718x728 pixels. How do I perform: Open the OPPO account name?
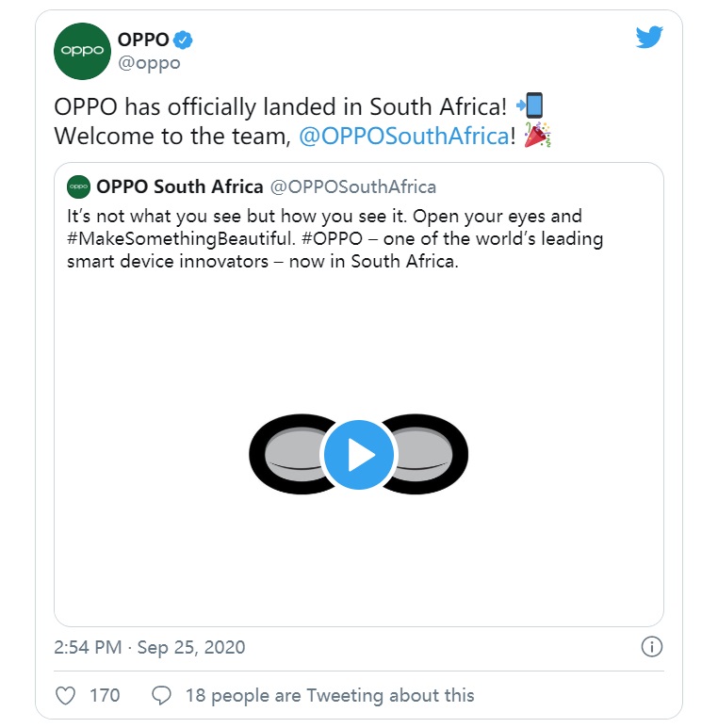pos(143,40)
